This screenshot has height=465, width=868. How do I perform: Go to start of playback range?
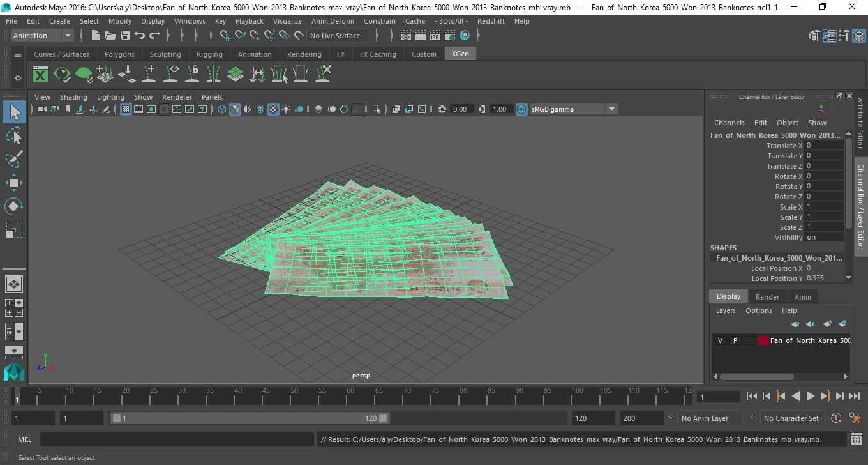click(752, 396)
